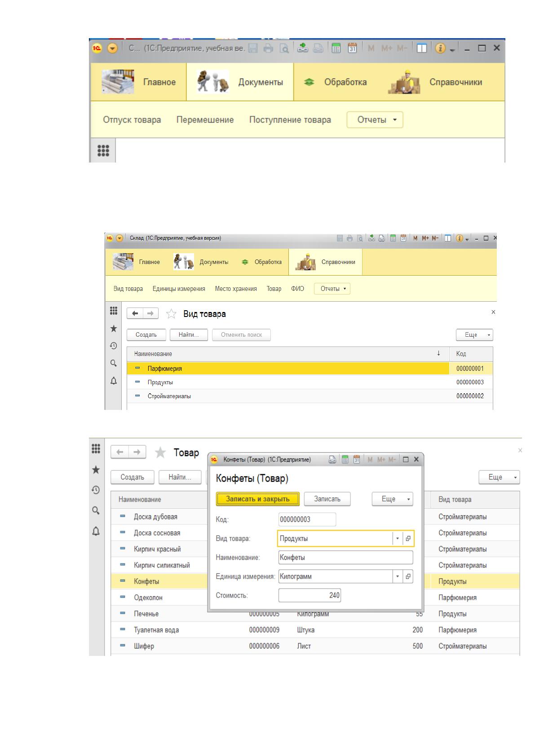The width and height of the screenshot is (535, 756).
Task: Expand Единица измерения dropdown arrow
Action: pyautogui.click(x=398, y=576)
